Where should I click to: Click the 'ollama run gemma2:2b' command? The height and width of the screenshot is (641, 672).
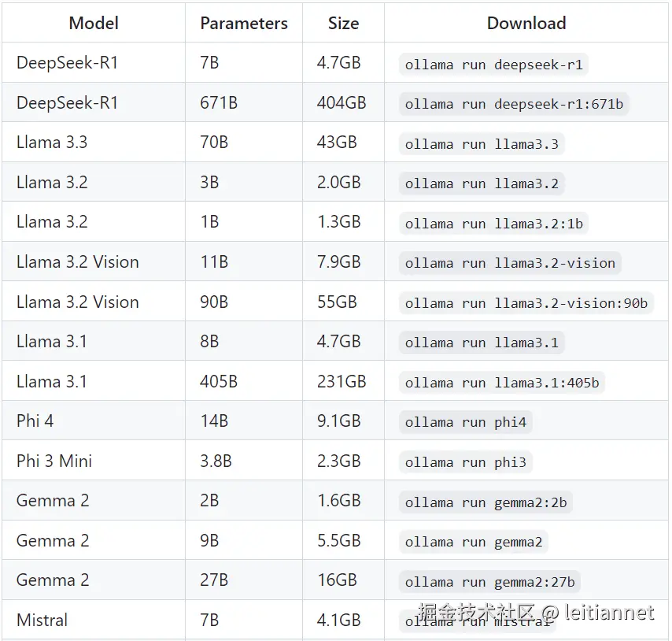tap(486, 502)
